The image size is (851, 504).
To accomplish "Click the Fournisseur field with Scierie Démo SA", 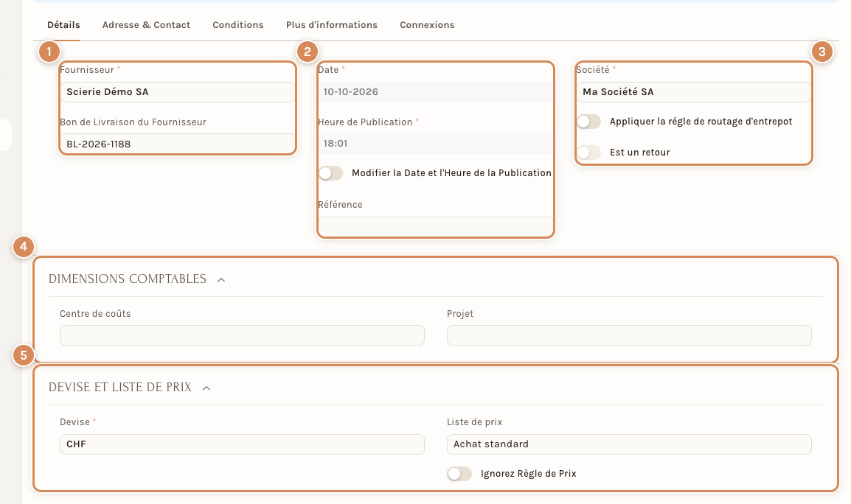I will (x=178, y=91).
